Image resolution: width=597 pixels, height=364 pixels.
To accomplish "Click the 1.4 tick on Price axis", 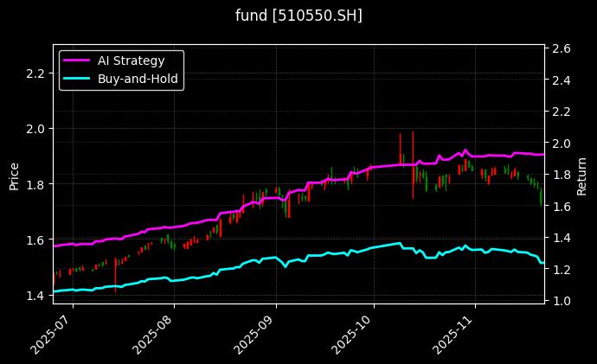I will pyautogui.click(x=35, y=296).
